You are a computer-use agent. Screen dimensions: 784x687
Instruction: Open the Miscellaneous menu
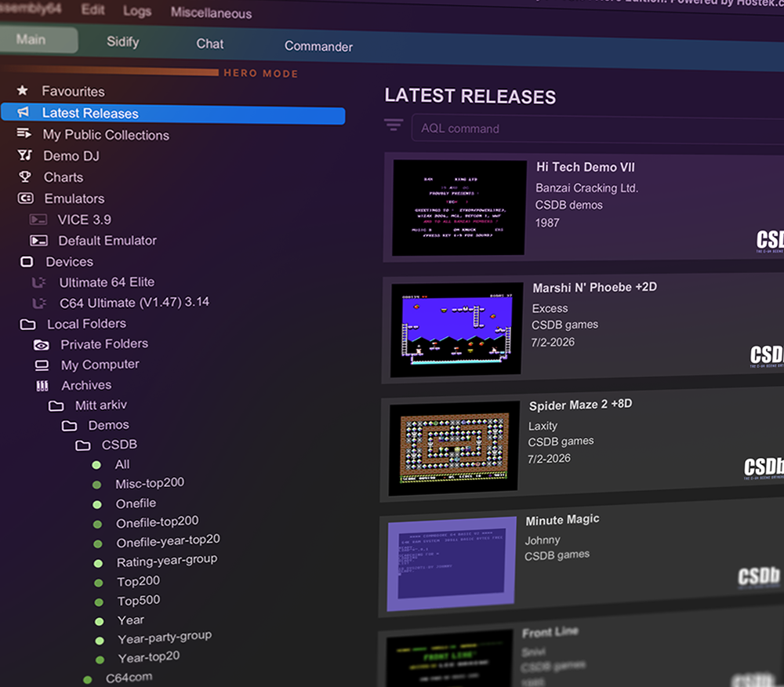[211, 13]
